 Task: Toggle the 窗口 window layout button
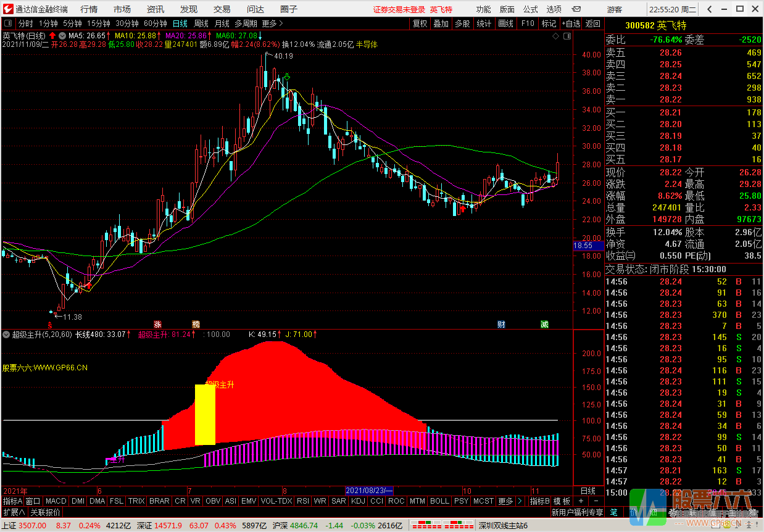point(33,501)
